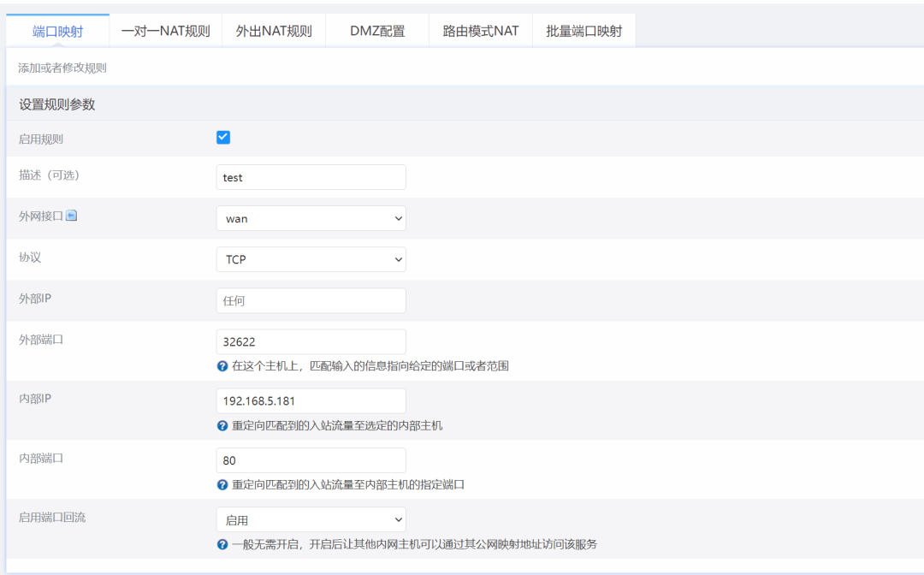924x575 pixels.
Task: Click the 外部端口 field showing 32622
Action: click(x=311, y=341)
